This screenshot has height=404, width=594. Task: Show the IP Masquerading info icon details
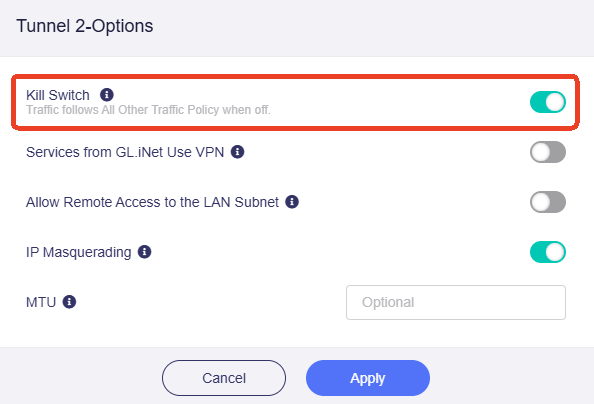click(144, 252)
